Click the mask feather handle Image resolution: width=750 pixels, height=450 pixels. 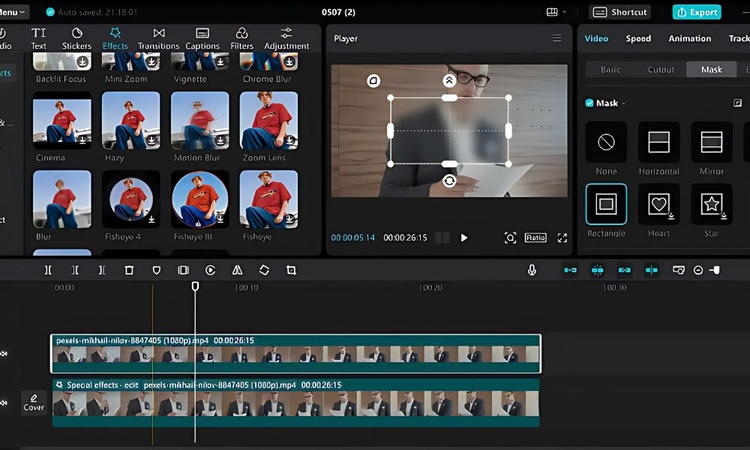[449, 81]
